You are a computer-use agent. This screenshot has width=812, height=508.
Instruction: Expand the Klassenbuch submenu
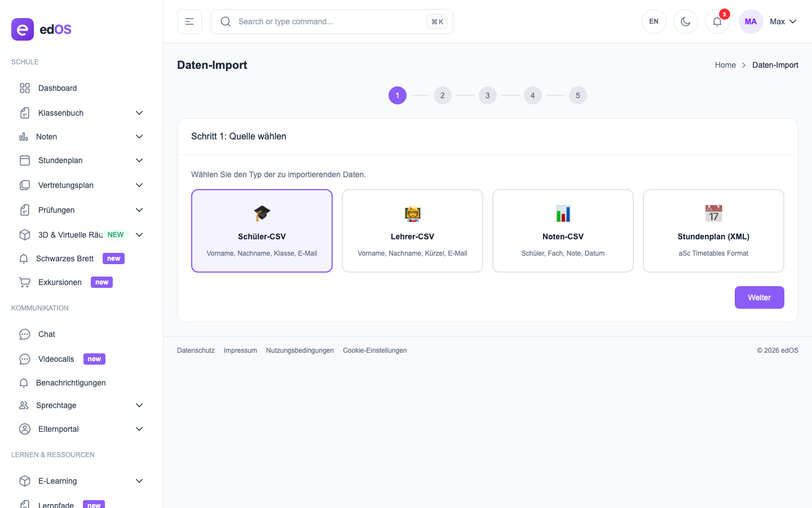click(139, 113)
